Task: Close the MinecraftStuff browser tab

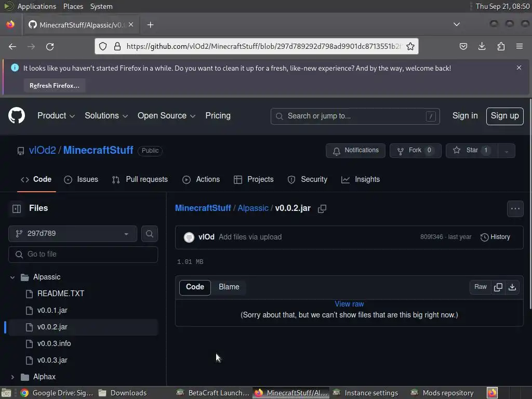Action: coord(131,25)
